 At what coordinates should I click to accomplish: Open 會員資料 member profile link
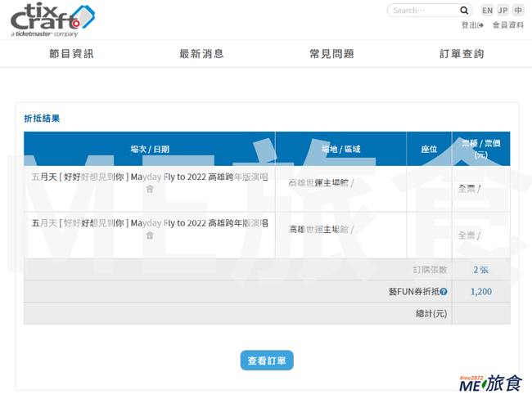coord(508,25)
